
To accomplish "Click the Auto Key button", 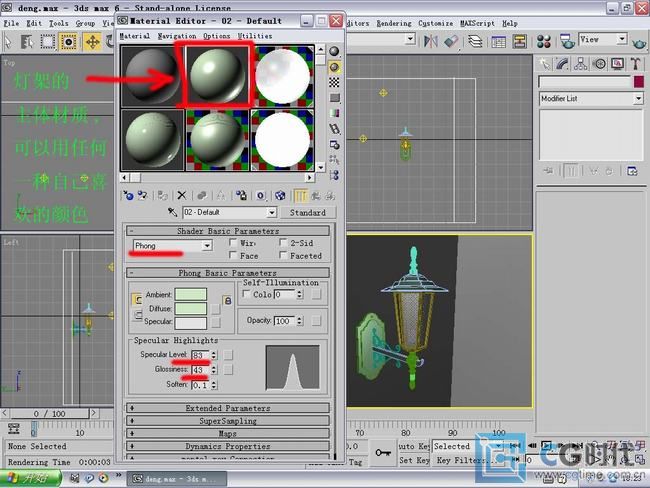I will (414, 446).
